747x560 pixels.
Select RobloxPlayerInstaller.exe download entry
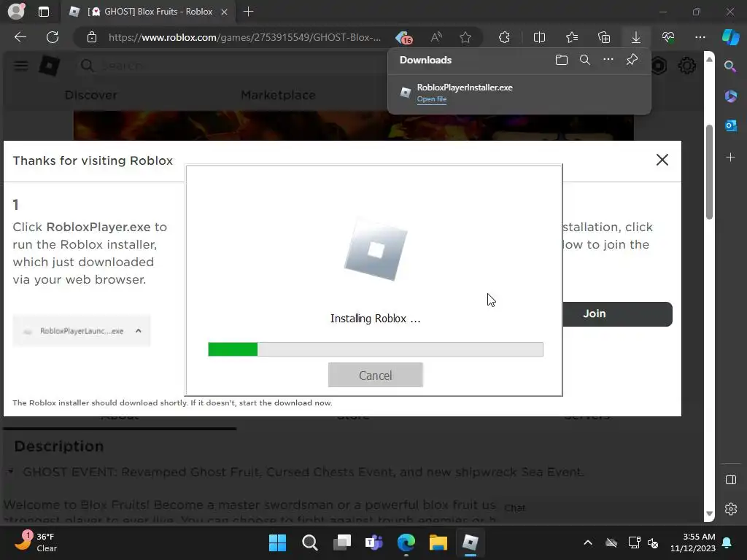(x=519, y=93)
